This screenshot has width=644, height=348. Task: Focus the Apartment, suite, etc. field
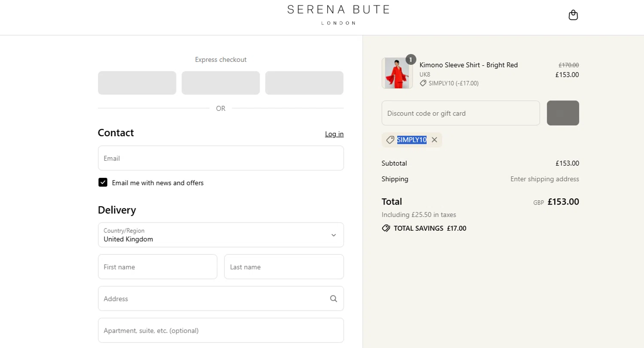221,330
